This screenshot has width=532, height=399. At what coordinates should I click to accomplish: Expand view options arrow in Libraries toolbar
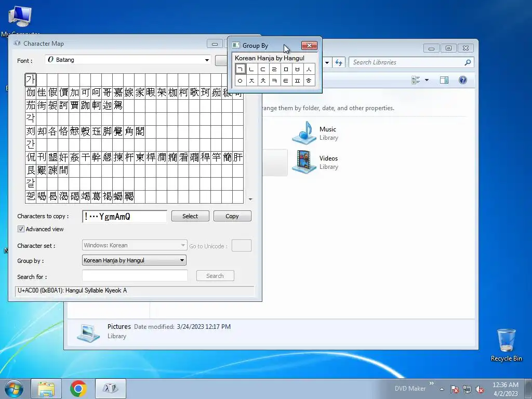(427, 80)
